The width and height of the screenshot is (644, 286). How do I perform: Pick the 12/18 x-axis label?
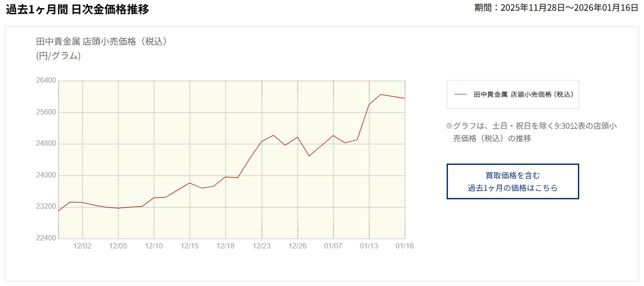click(x=226, y=246)
